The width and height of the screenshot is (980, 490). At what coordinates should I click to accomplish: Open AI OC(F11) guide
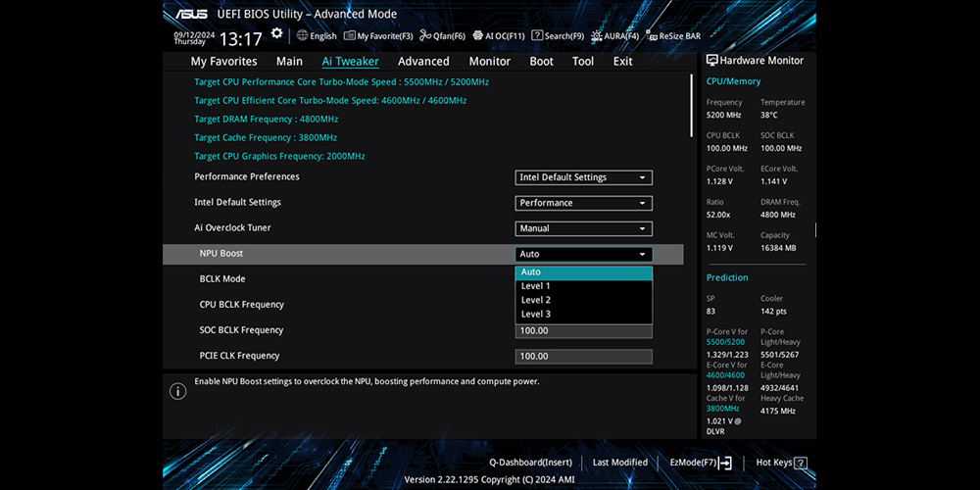pyautogui.click(x=499, y=36)
